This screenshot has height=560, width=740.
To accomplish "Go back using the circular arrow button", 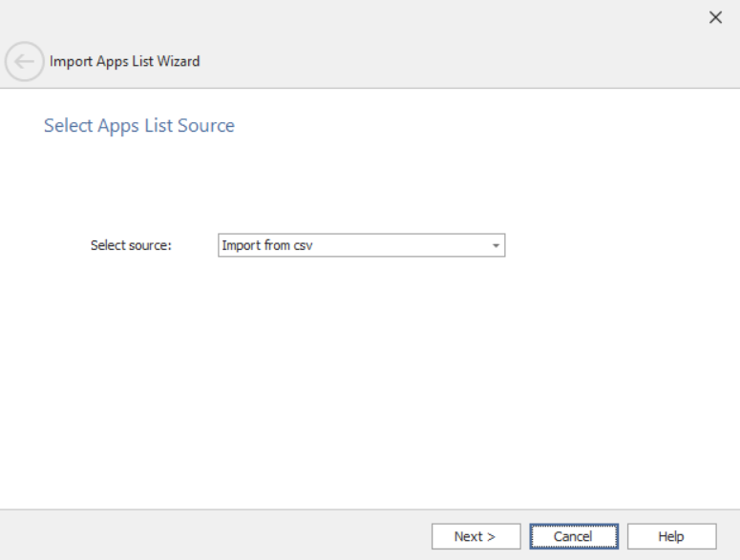I will (24, 61).
